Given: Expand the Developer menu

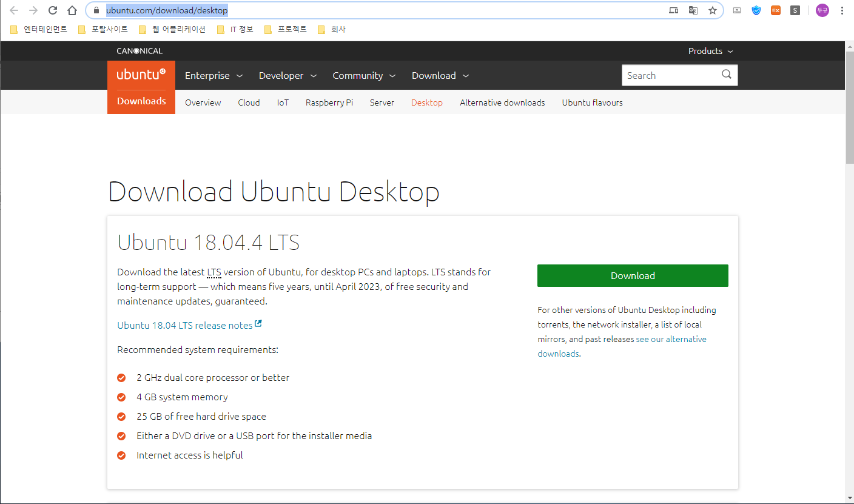Looking at the screenshot, I should pyautogui.click(x=287, y=75).
